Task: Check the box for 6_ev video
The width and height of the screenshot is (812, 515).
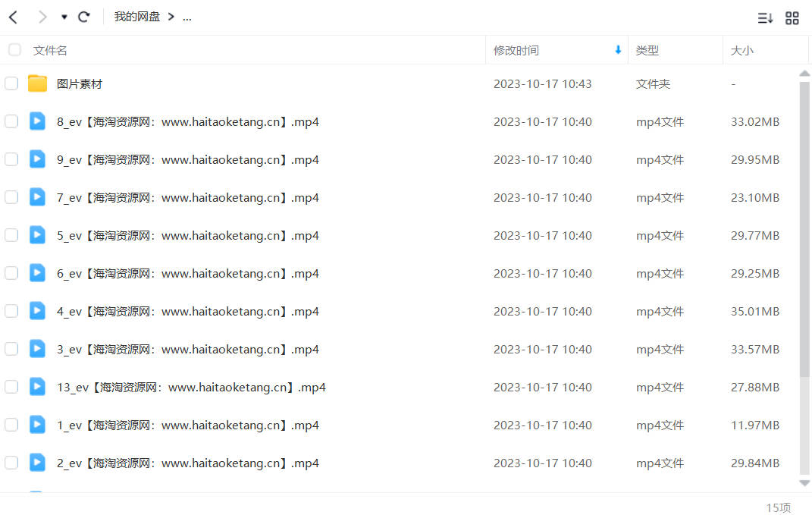Action: [11, 273]
